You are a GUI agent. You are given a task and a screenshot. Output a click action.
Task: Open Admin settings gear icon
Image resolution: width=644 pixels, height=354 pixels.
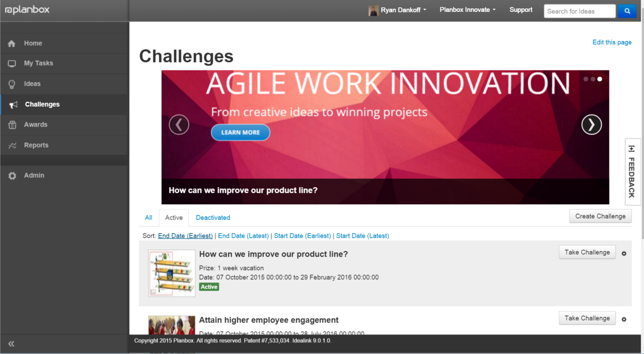[x=11, y=175]
